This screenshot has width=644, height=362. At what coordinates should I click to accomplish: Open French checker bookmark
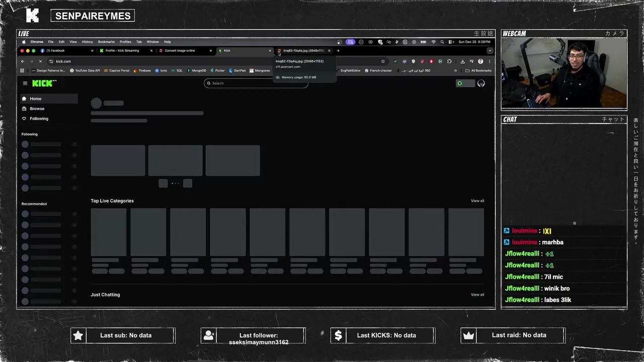[378, 70]
